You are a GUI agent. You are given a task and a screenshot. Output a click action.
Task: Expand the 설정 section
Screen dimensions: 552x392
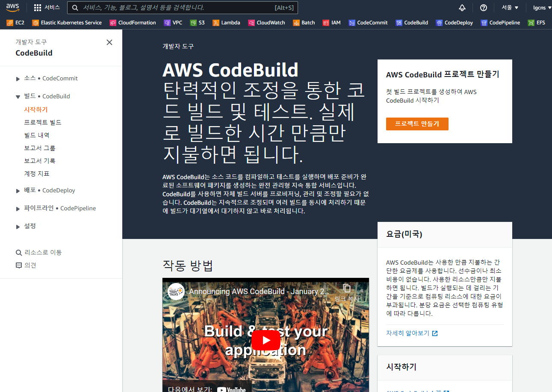18,227
